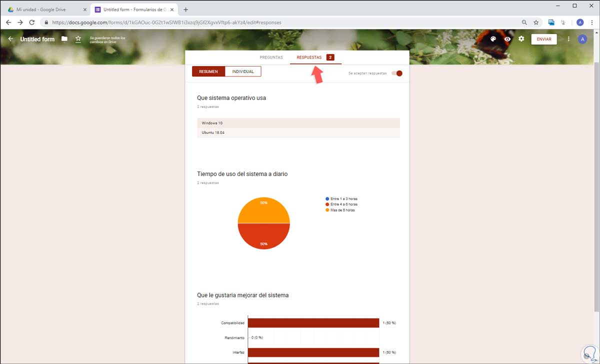This screenshot has height=364, width=600.
Task: Click the URL address bar
Action: click(280, 22)
